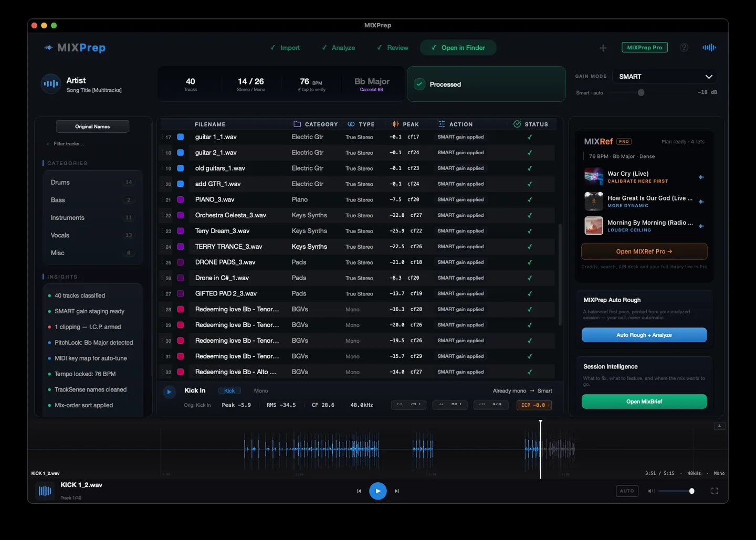The height and width of the screenshot is (540, 756).
Task: Click the plus icon in the header
Action: [x=603, y=48]
